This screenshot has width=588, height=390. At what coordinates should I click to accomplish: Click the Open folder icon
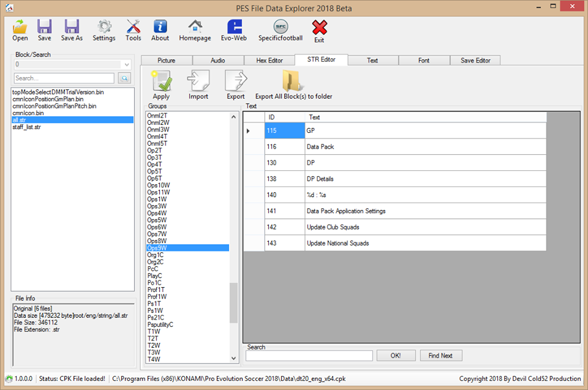click(x=20, y=28)
